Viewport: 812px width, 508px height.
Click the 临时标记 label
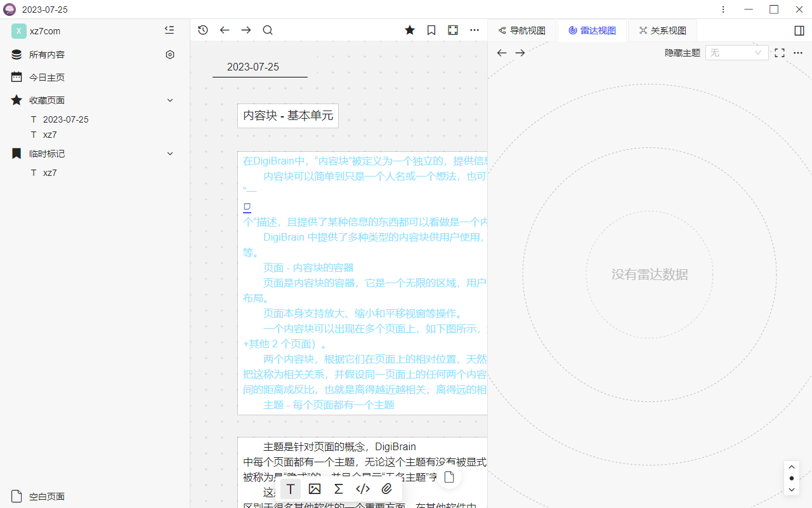(x=47, y=154)
